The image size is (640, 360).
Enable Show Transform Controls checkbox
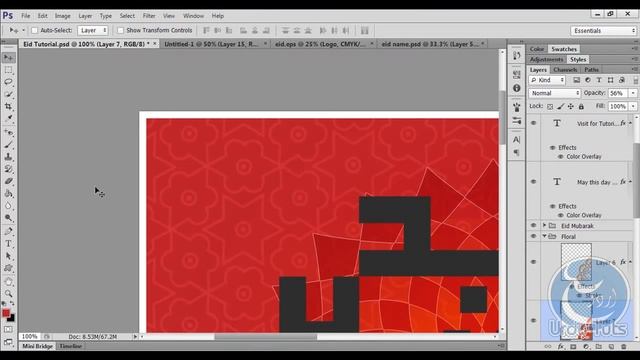[x=120, y=30]
